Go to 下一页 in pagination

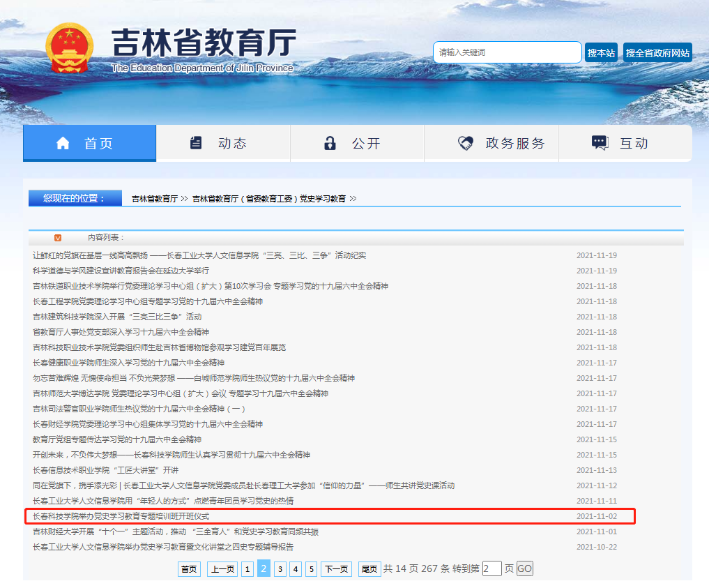(x=336, y=569)
